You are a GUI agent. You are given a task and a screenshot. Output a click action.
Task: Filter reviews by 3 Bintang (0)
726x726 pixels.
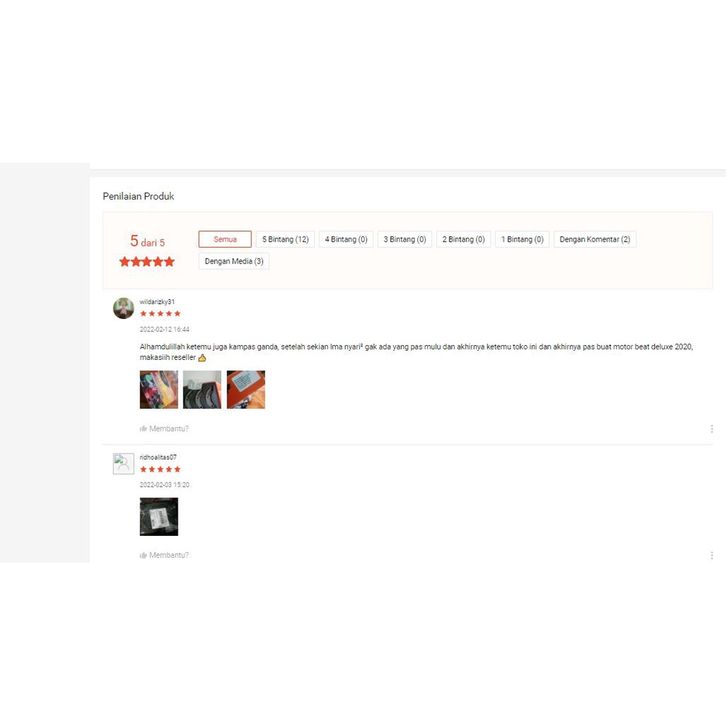coord(405,239)
